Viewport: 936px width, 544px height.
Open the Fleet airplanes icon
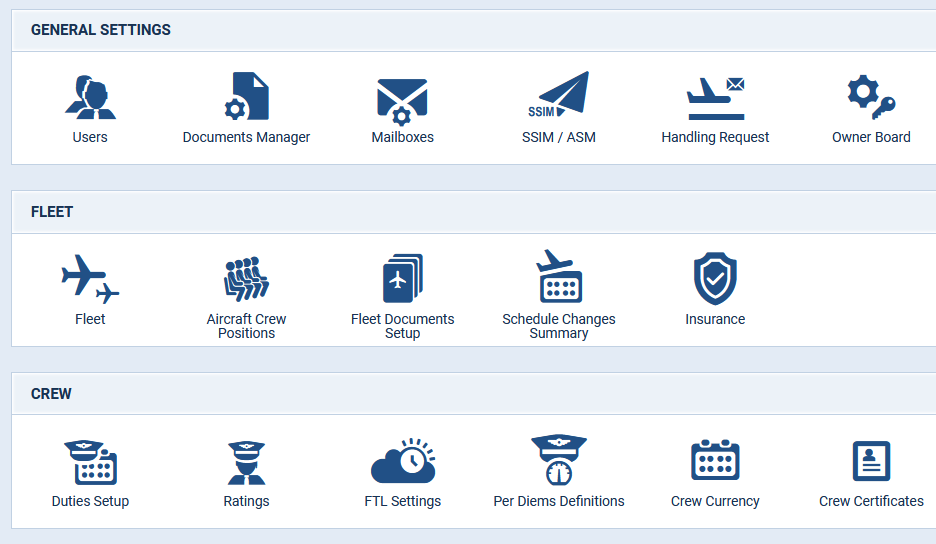point(90,279)
